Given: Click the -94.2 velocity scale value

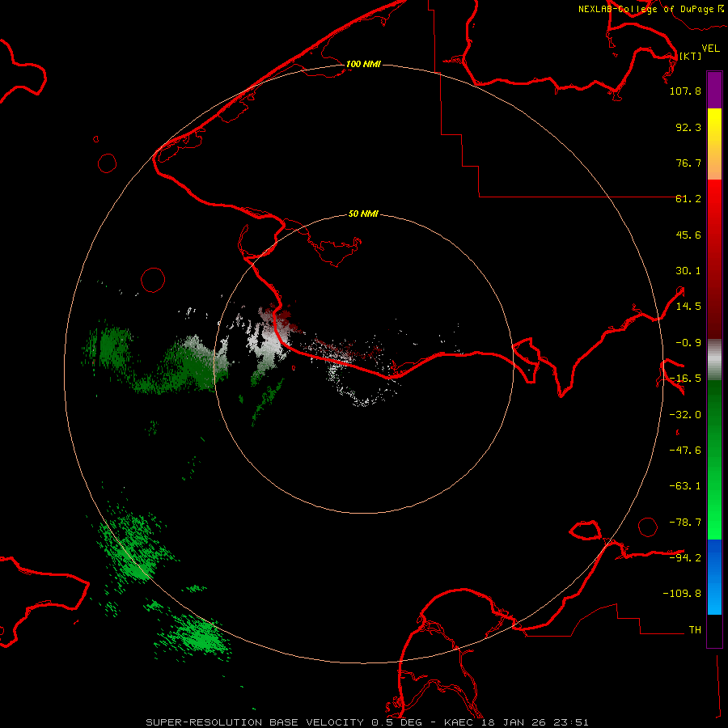Looking at the screenshot, I should coord(685,557).
